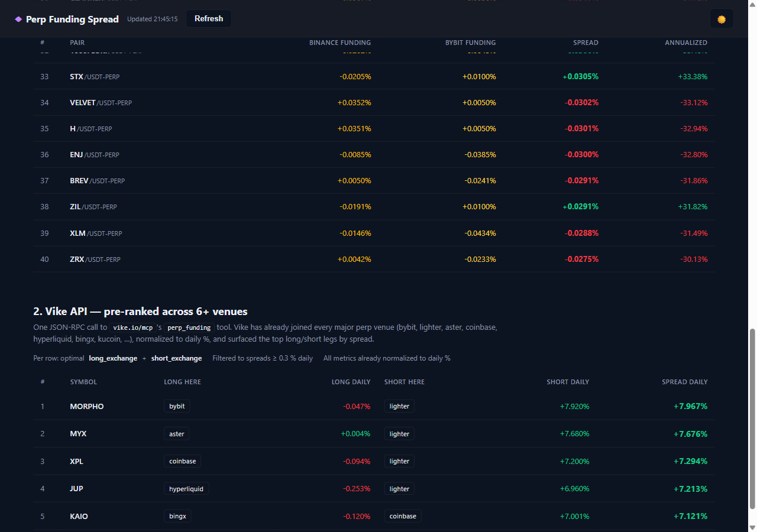The width and height of the screenshot is (757, 532).
Task: Click the coinbase short tag for KAIO
Action: coord(403,516)
